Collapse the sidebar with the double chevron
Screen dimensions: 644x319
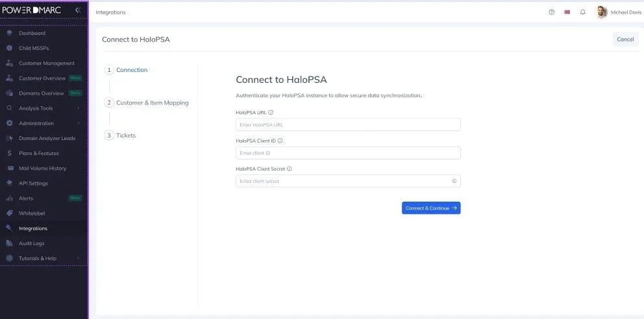pos(78,10)
